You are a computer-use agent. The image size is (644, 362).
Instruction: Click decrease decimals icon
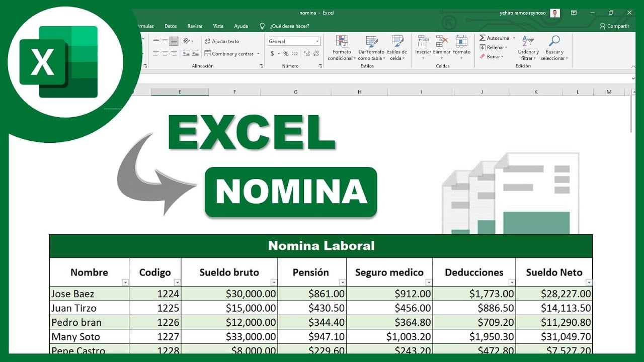(x=315, y=53)
